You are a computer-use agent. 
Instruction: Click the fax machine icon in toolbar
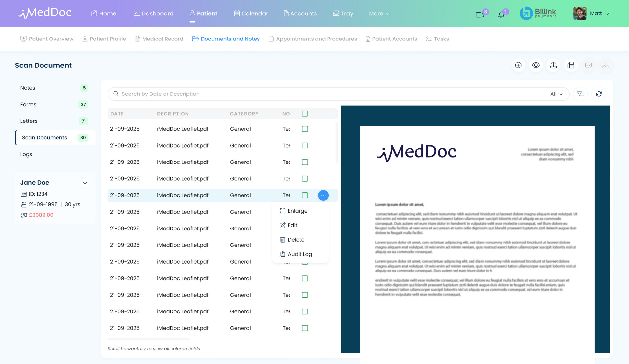[x=571, y=65]
